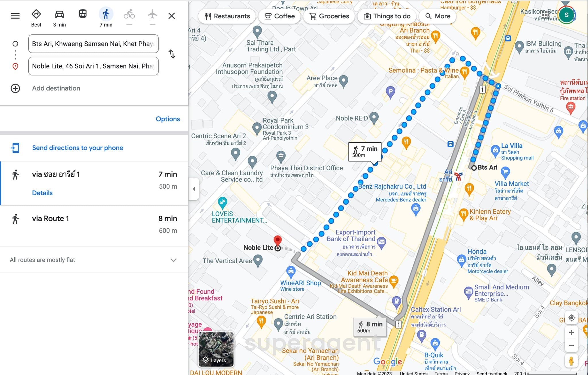This screenshot has height=375, width=588.
Task: Open route Options
Action: (168, 119)
